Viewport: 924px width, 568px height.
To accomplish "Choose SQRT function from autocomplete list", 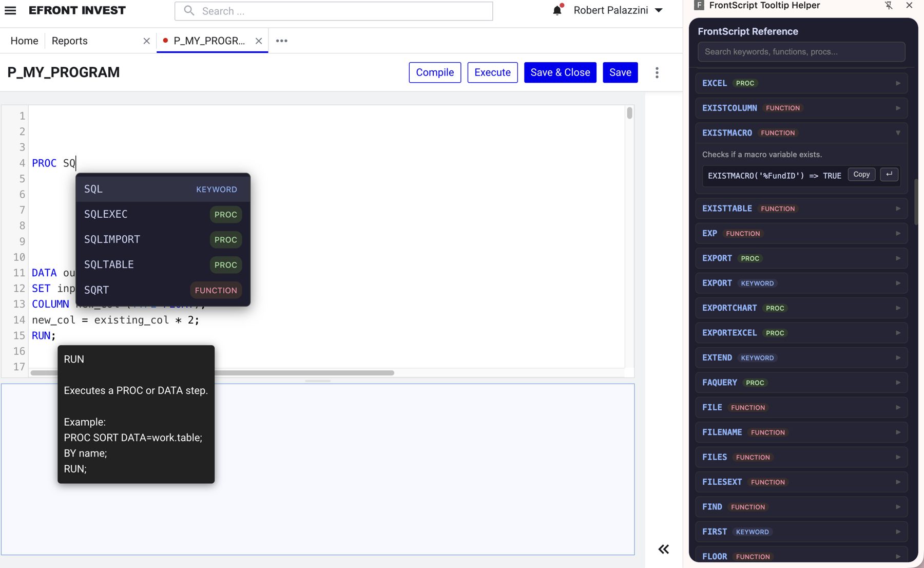I will pos(163,290).
